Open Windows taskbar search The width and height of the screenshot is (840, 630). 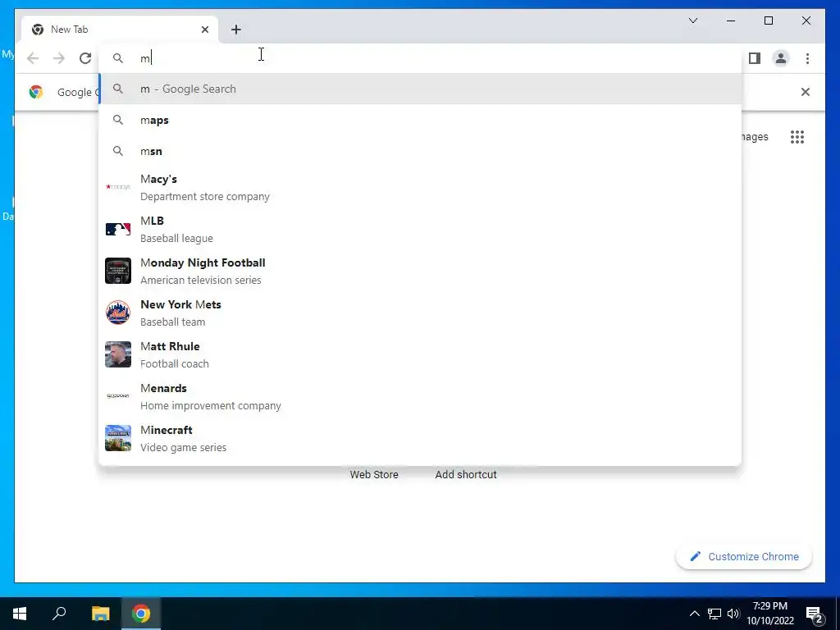(59, 614)
